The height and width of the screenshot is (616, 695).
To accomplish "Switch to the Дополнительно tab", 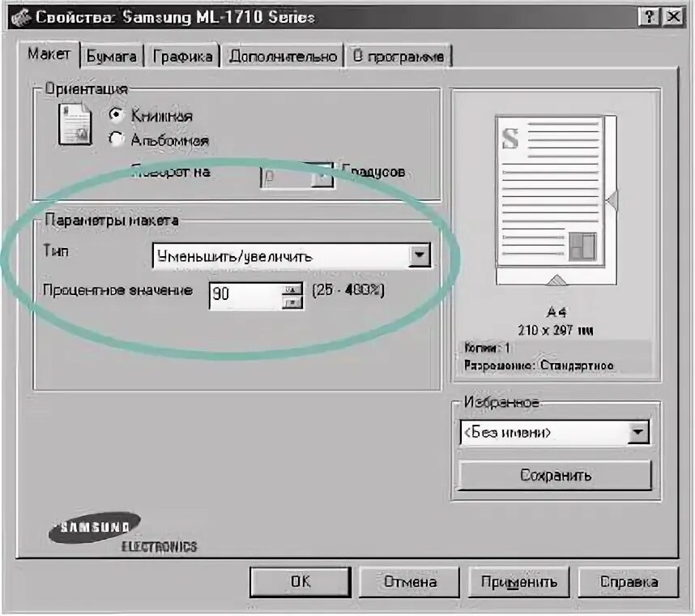I will tap(283, 56).
